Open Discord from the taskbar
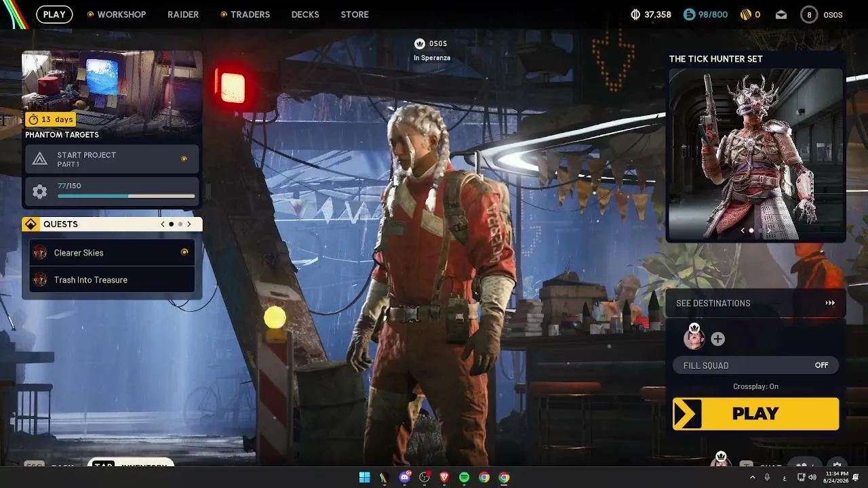Screen dimensions: 868x488 [x=405, y=477]
